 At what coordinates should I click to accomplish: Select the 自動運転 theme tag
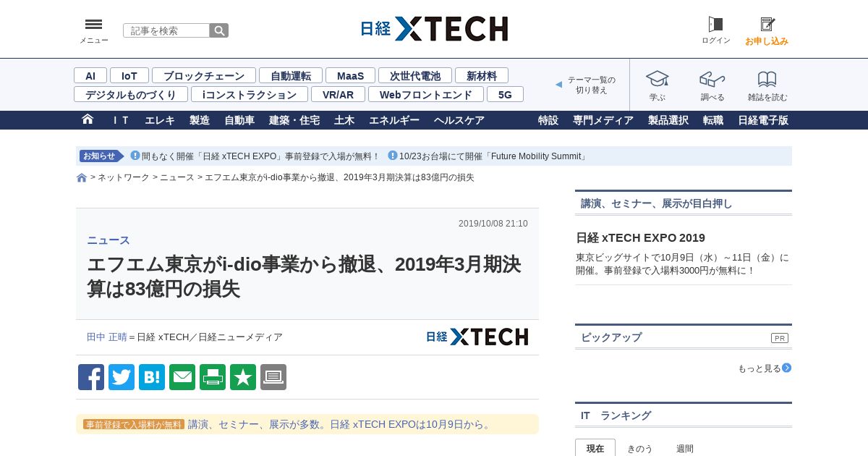(x=291, y=75)
